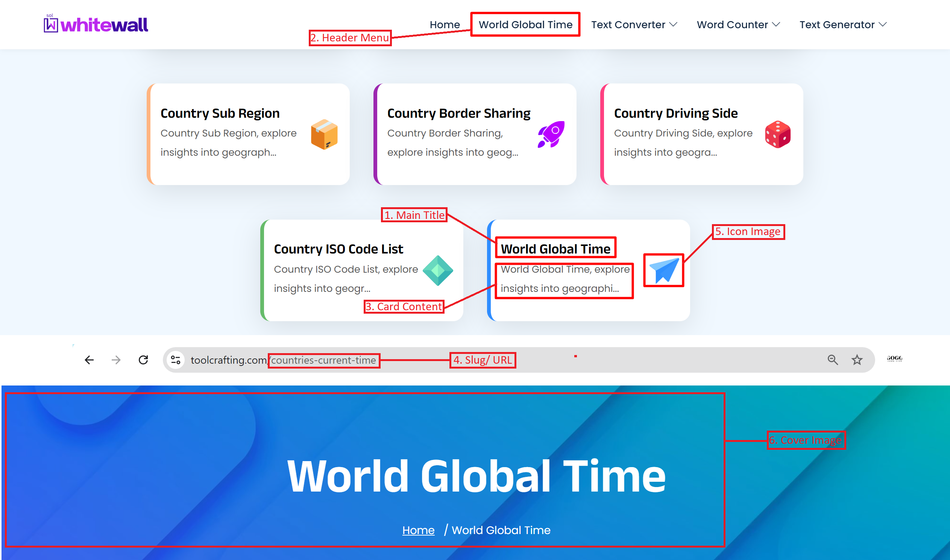Open the Country ISO Code List card title
The height and width of the screenshot is (560, 950).
coord(338,249)
